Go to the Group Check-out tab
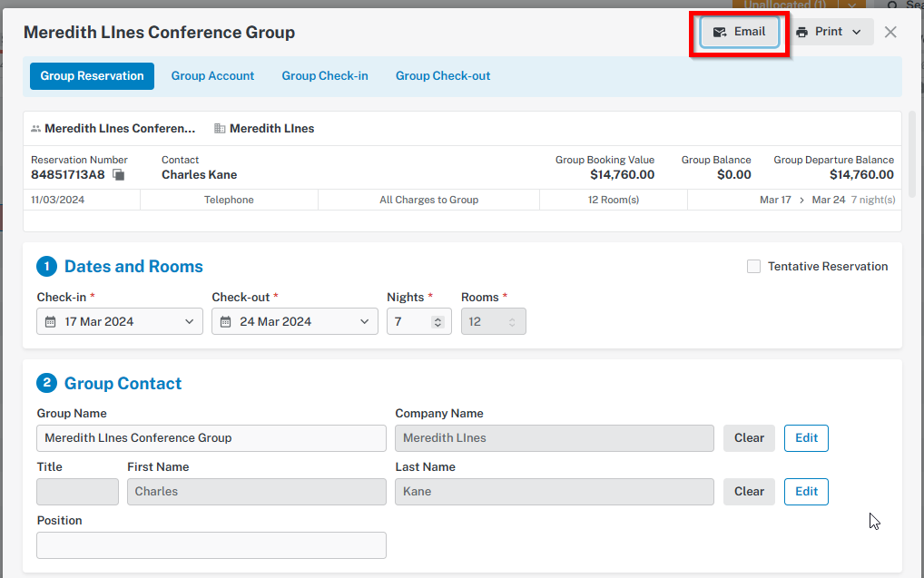 [443, 76]
